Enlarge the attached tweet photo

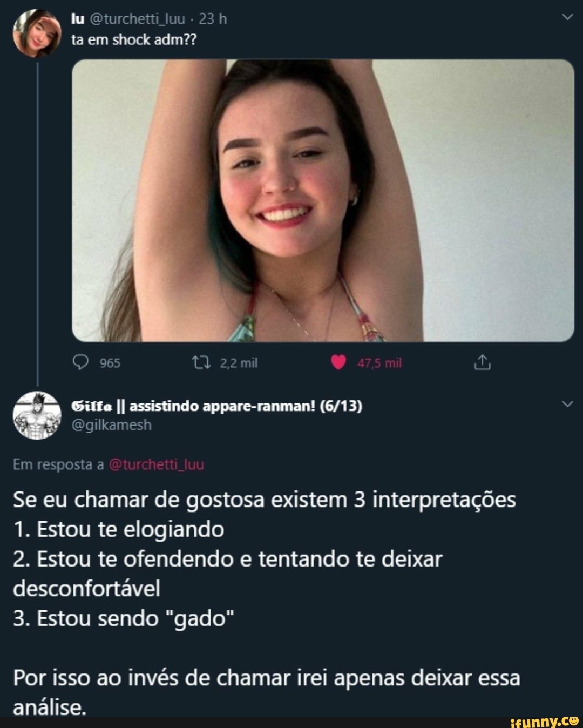(x=323, y=200)
